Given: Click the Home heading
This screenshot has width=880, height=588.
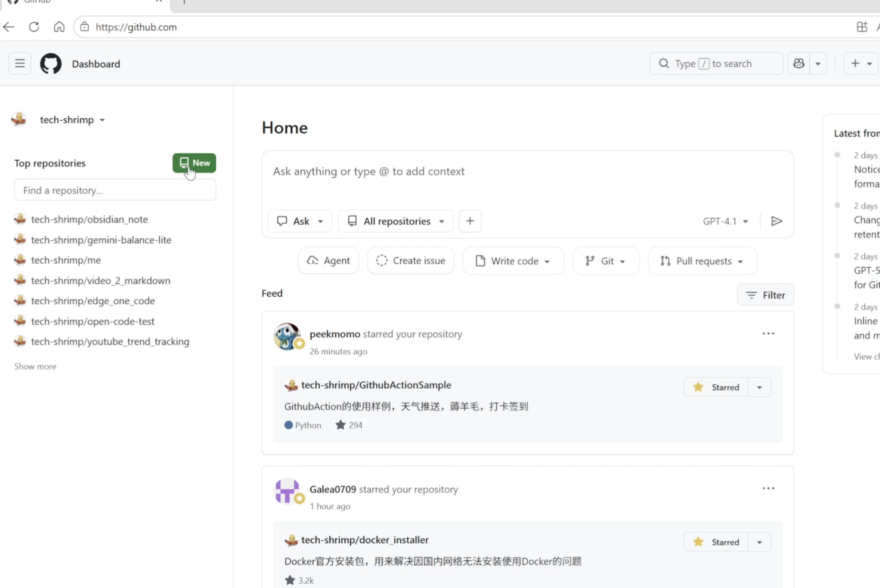Looking at the screenshot, I should pyautogui.click(x=284, y=128).
